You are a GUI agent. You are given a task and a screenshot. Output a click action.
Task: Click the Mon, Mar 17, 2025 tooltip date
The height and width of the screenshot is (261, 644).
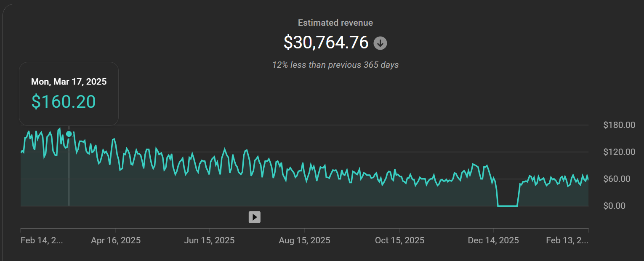pyautogui.click(x=69, y=82)
